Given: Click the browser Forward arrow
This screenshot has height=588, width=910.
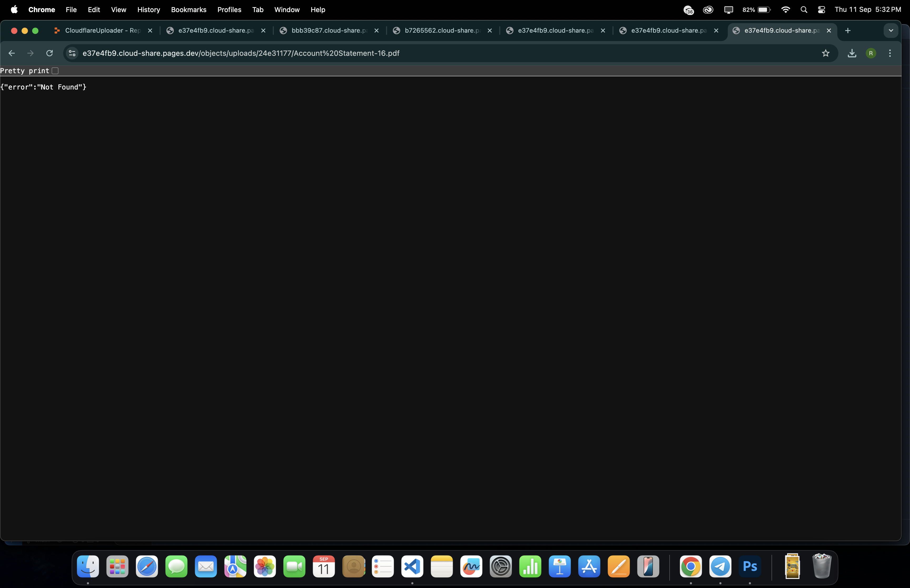Looking at the screenshot, I should coord(31,53).
